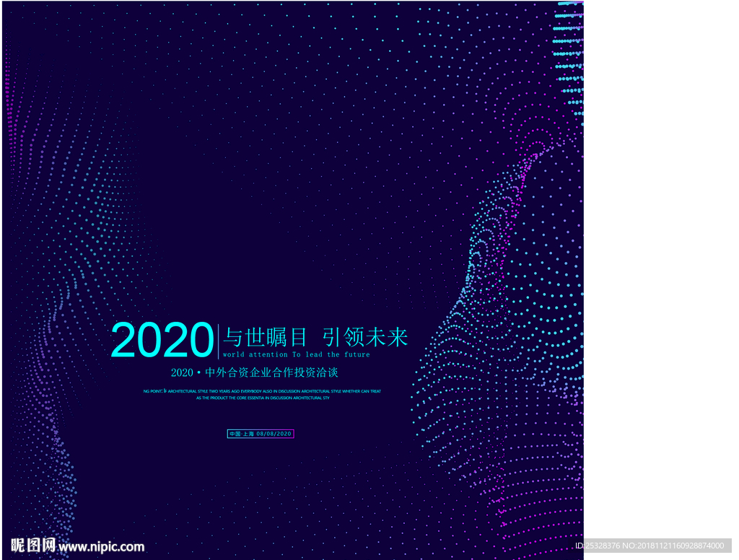Click the line "2020 · 中外合资企业合作投资洽谈"
Image resolution: width=739 pixels, height=560 pixels.
click(255, 372)
